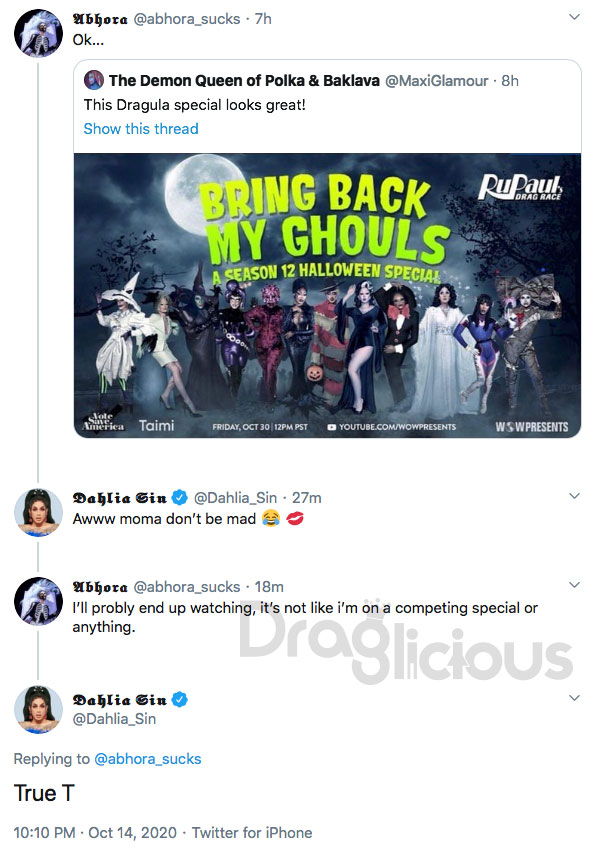Open Abhora's profile avatar on first tweet
This screenshot has width=595, height=851.
(x=38, y=33)
